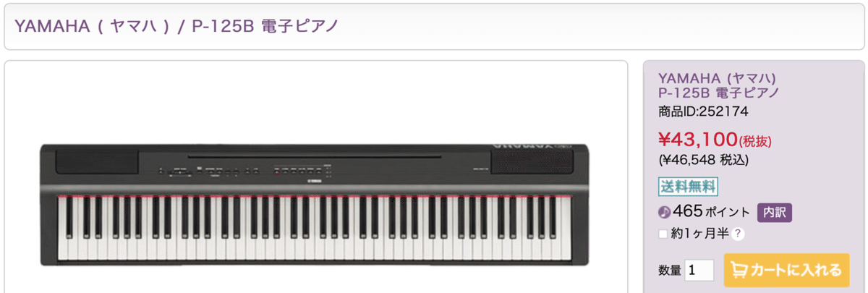Open the 内訳 points breakdown
The width and height of the screenshot is (868, 293).
(x=775, y=213)
